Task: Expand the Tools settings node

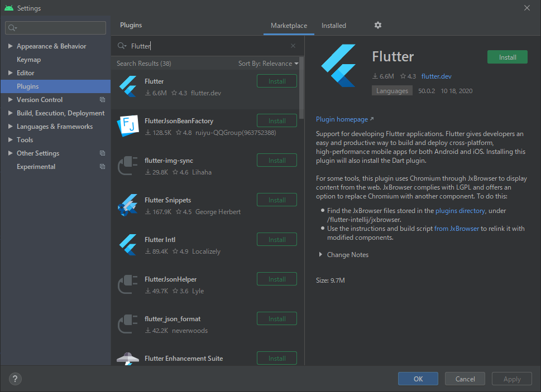Action: (11, 139)
